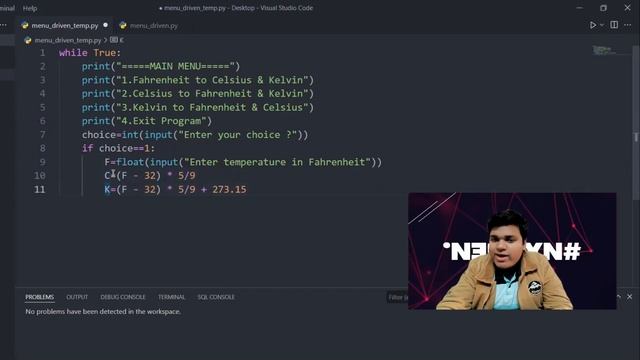Click 'No problems have been detected' message
Screen dimensions: 640x360
(x=103, y=311)
